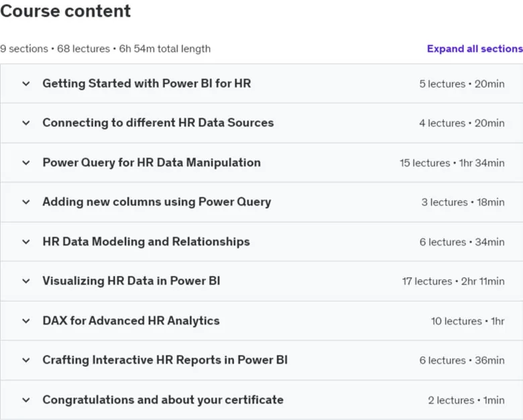Click '17 lectures • 2hr 11min' text

[x=453, y=281]
